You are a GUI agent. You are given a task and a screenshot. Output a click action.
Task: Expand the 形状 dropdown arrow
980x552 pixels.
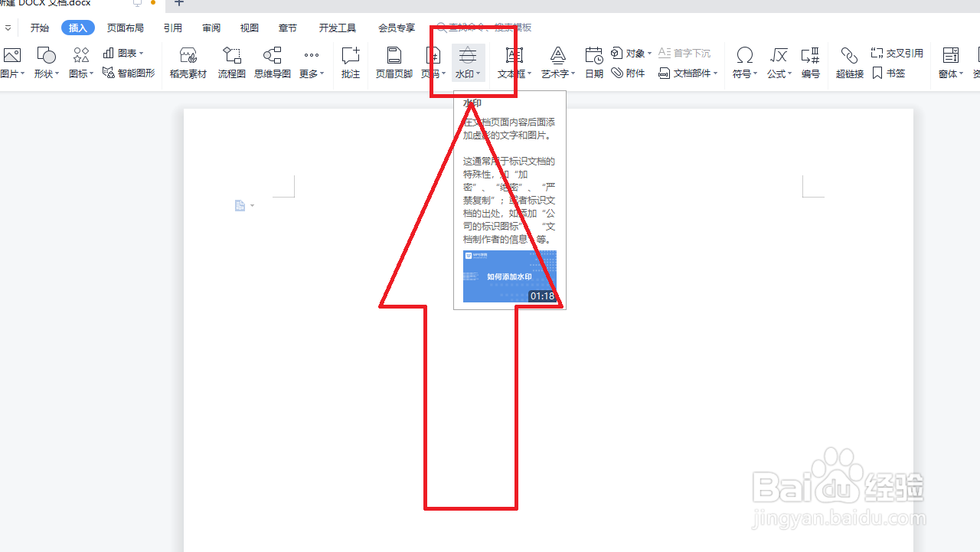coord(57,74)
